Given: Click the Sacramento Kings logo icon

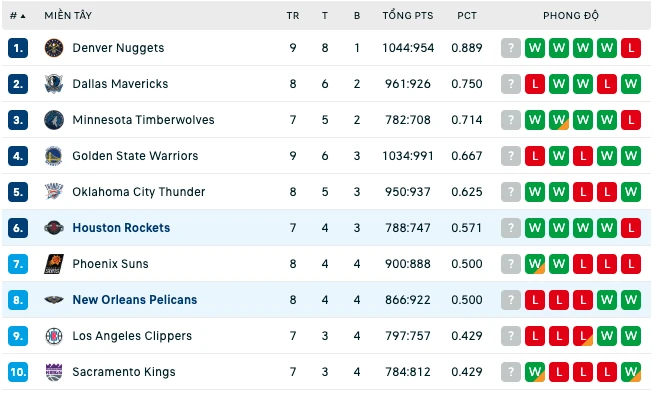Looking at the screenshot, I should (x=54, y=372).
